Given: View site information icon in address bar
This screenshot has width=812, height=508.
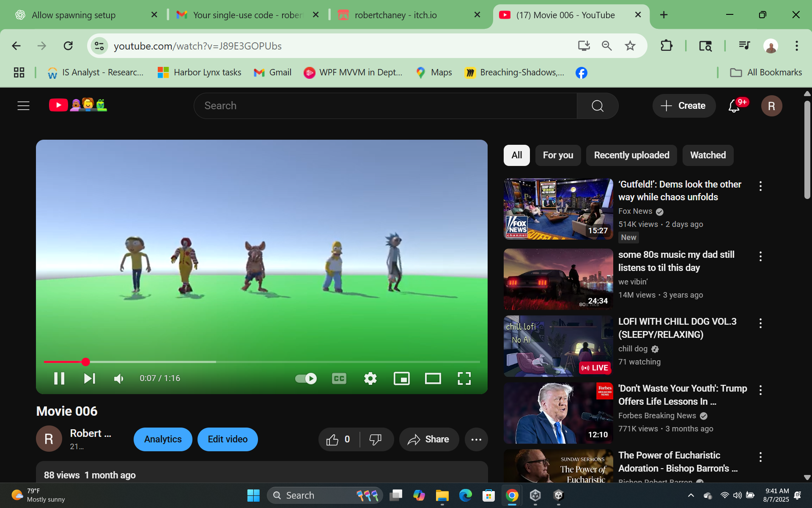Looking at the screenshot, I should pyautogui.click(x=99, y=46).
